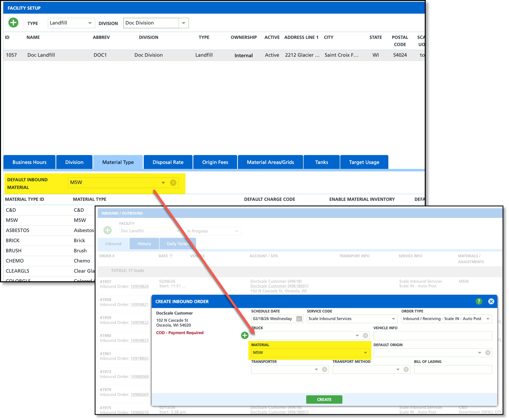Viewport: 509px width, 420px height.
Task: Open help in Create Inbound Order dialog
Action: tap(479, 301)
